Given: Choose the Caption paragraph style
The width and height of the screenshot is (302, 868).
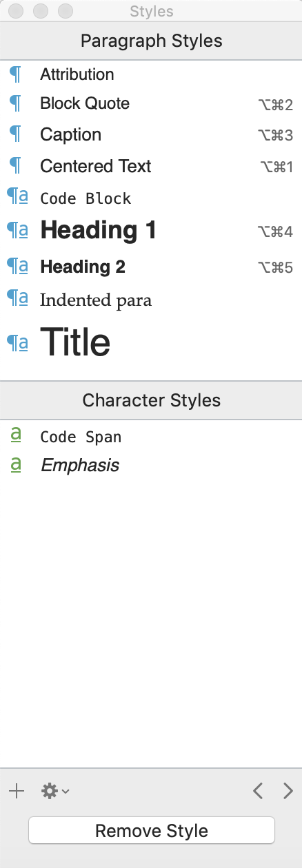Looking at the screenshot, I should click(x=151, y=134).
